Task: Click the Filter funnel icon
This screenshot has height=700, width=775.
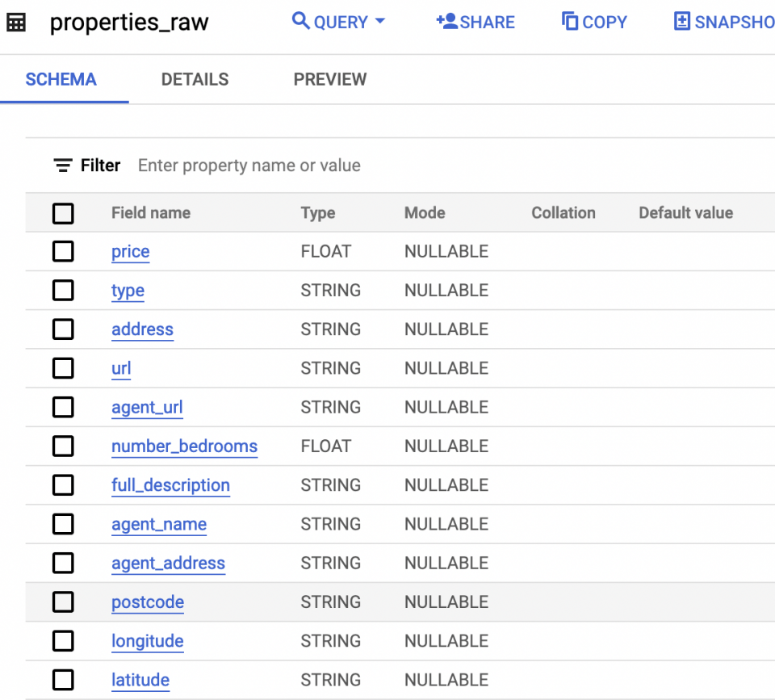Action: click(64, 165)
